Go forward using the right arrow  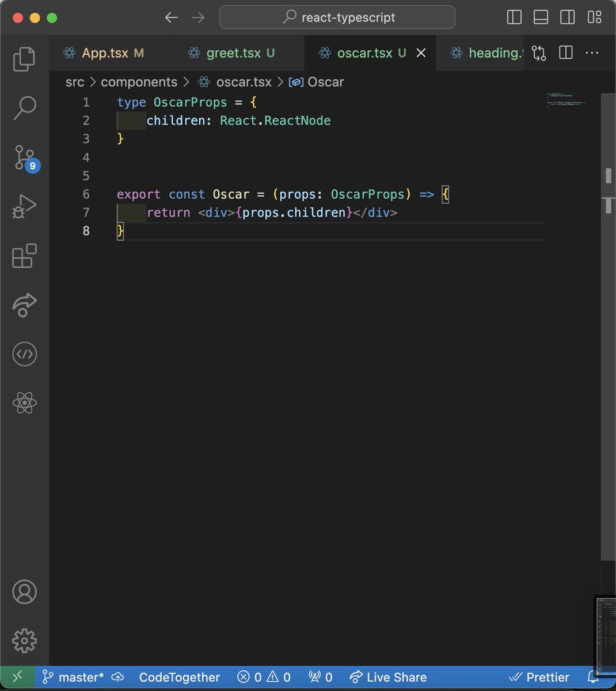198,17
